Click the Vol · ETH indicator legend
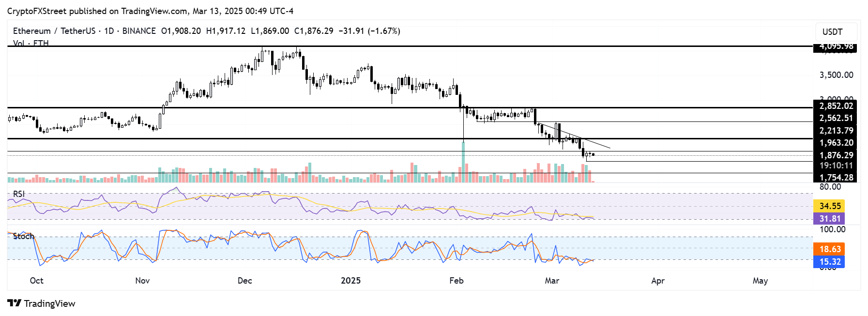Image resolution: width=868 pixels, height=316 pixels. [30, 43]
